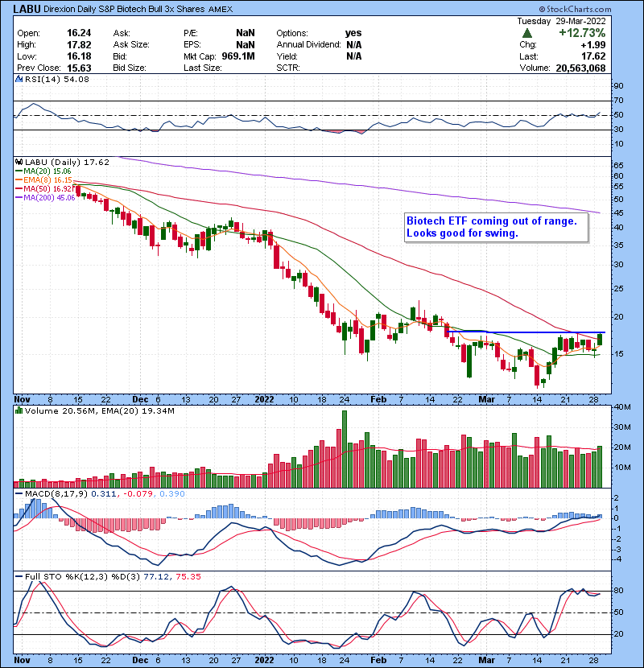Select the MA(200) 45.06 legend entry
The image size is (644, 668).
45,198
